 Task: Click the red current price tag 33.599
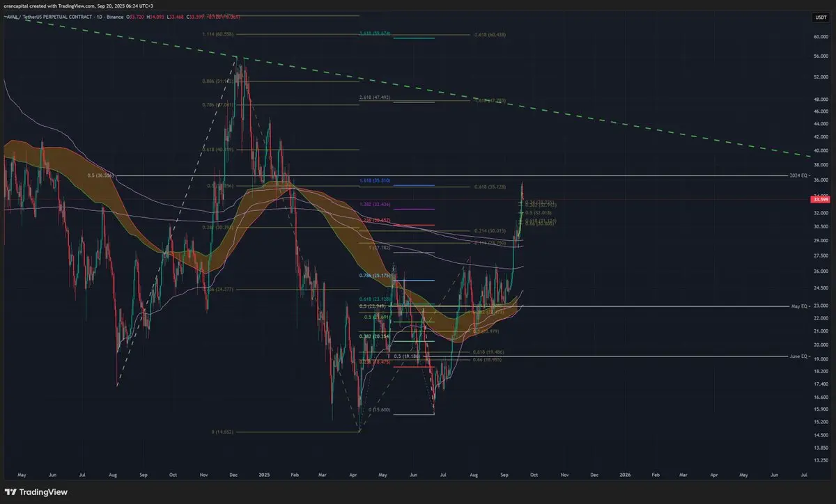click(x=820, y=200)
